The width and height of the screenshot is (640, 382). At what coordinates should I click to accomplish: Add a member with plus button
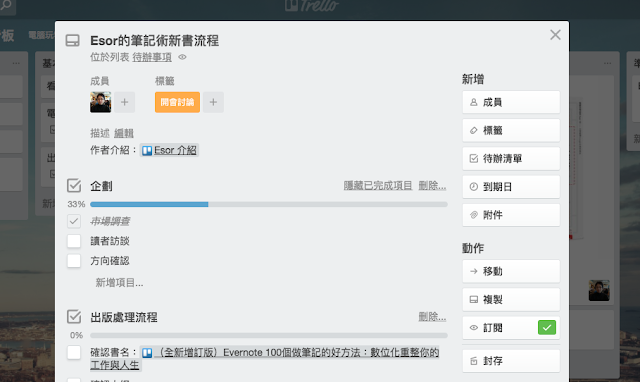coord(124,102)
